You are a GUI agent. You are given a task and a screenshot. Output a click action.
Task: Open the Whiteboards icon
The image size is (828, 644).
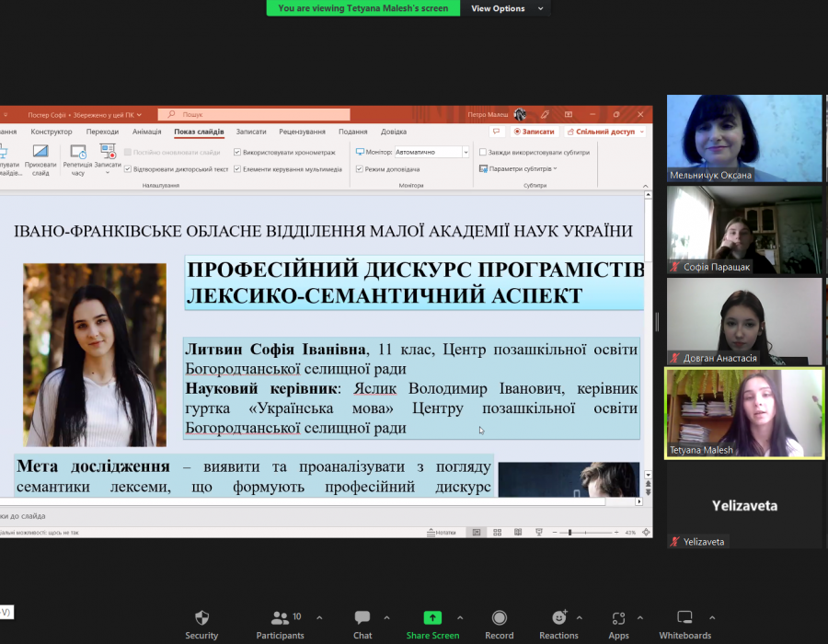click(684, 617)
